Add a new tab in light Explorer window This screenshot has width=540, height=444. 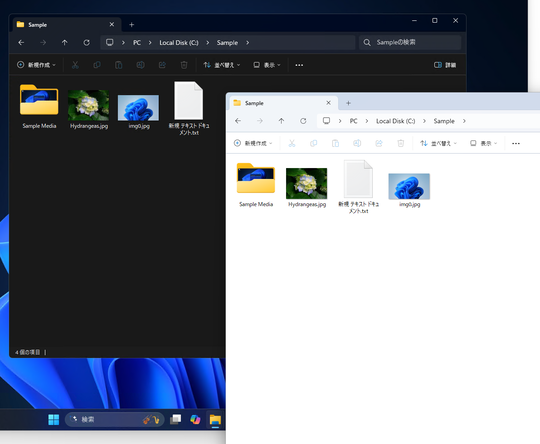coord(348,103)
